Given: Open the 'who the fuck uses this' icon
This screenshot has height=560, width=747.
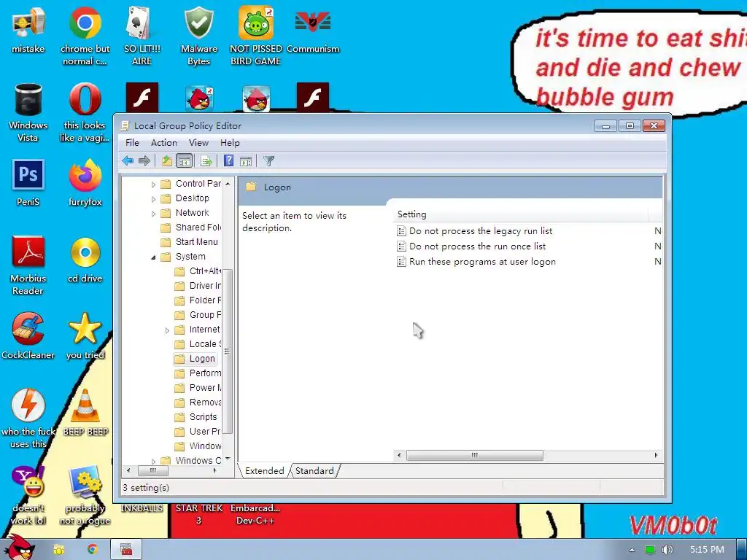Looking at the screenshot, I should pos(28,419).
